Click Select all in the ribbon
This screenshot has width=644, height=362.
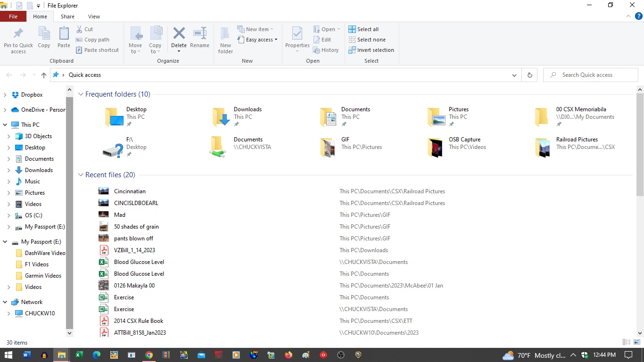click(x=363, y=29)
